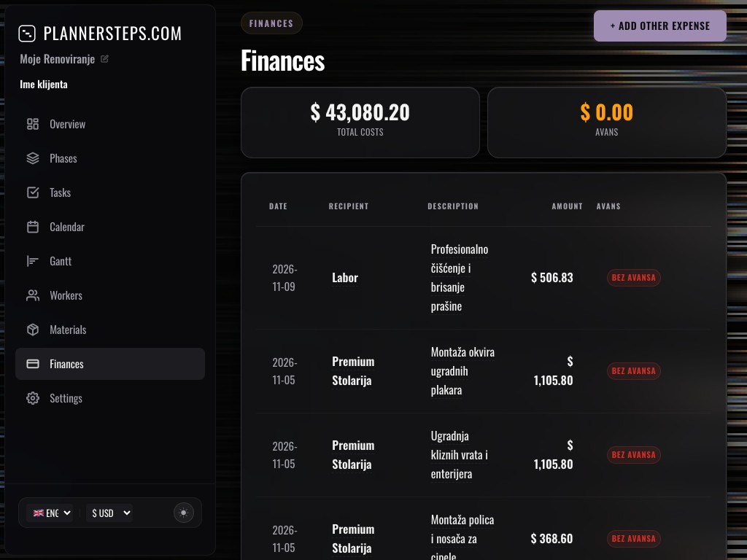Open the Overview section icon
This screenshot has width=747, height=560.
pyautogui.click(x=33, y=124)
